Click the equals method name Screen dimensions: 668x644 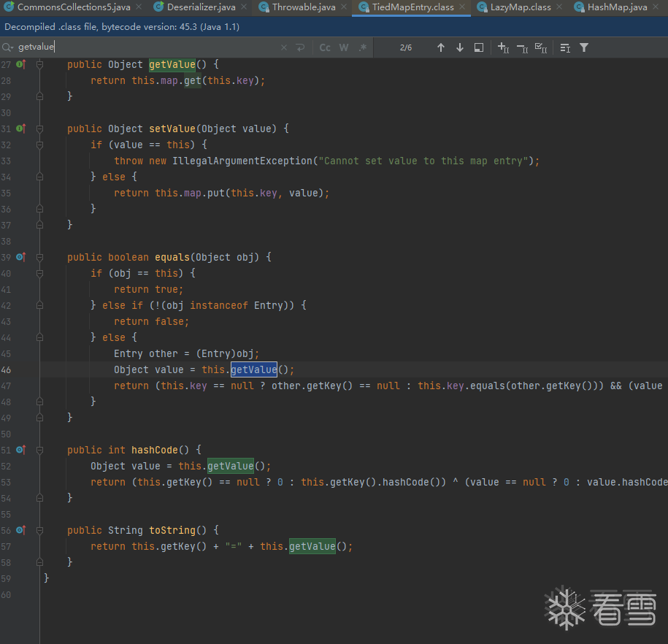click(172, 257)
